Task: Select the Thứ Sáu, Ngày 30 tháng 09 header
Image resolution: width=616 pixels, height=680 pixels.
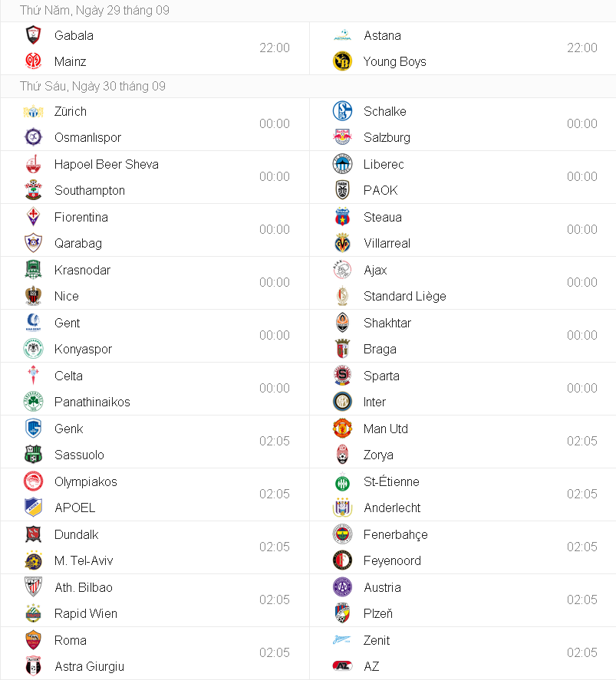Action: pos(93,86)
